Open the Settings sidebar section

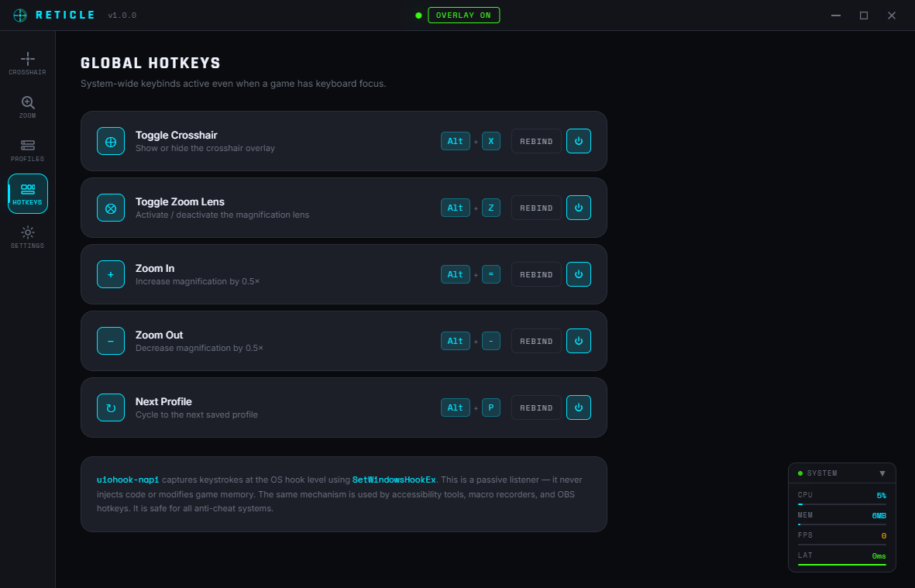tap(27, 237)
